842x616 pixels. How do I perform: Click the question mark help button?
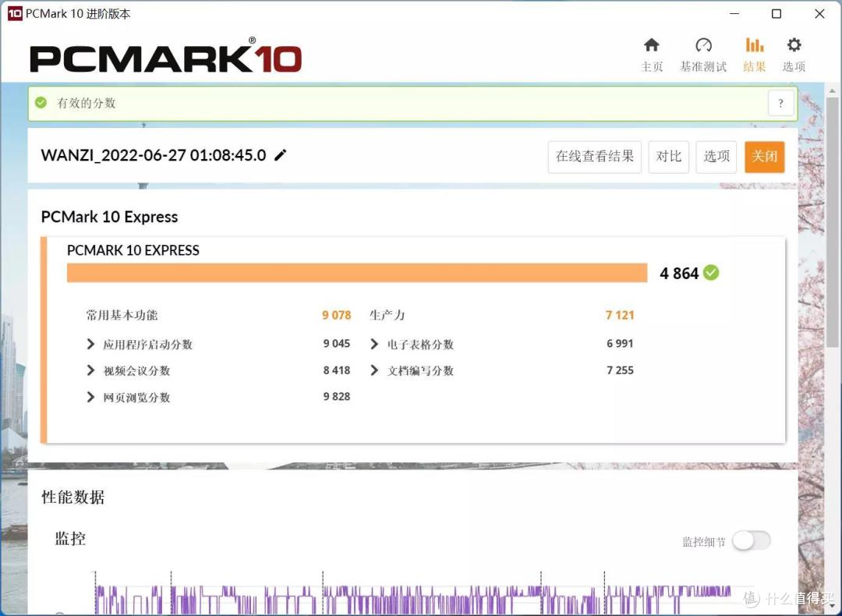(780, 103)
